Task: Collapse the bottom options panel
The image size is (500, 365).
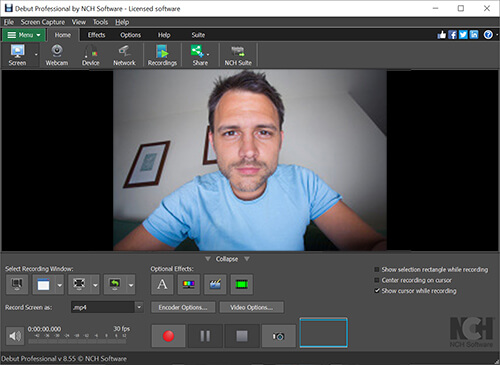Action: coord(227,259)
